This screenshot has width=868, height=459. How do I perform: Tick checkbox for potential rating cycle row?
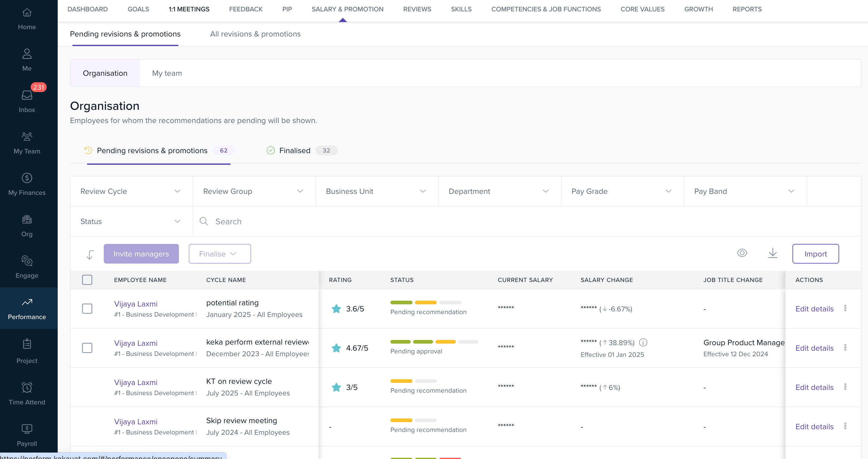87,308
